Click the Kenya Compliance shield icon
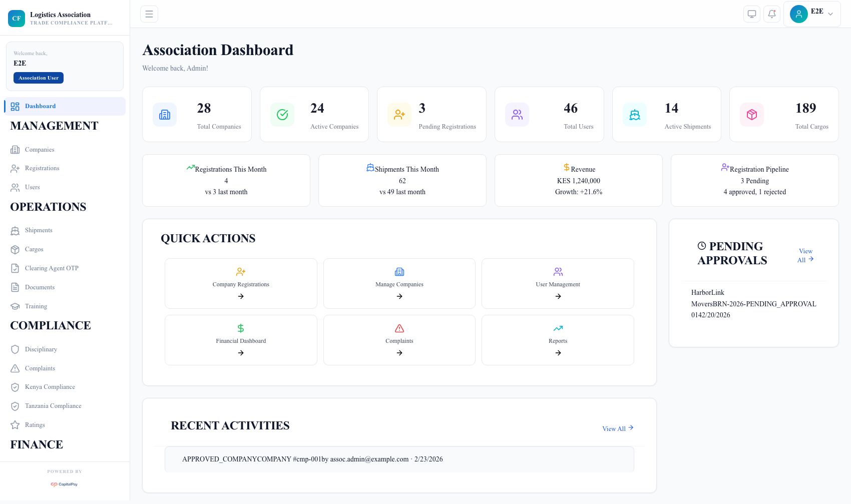 click(x=16, y=387)
